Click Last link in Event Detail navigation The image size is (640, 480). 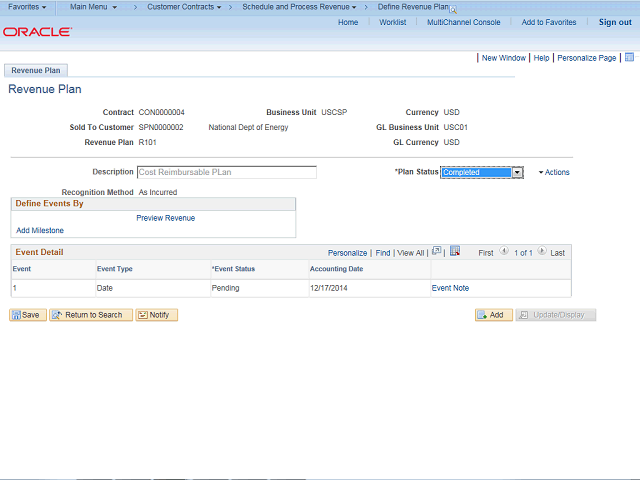558,253
